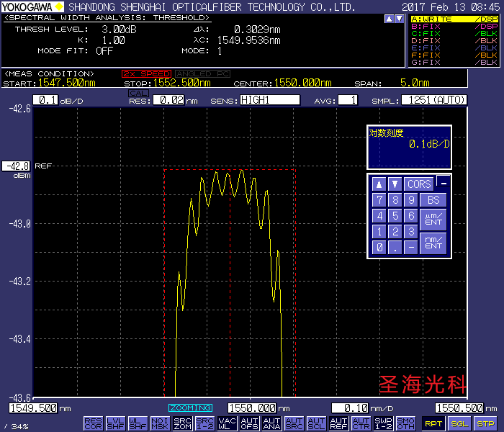Select trace C:FIX /BLK
This screenshot has width=504, height=432.
pos(454,33)
